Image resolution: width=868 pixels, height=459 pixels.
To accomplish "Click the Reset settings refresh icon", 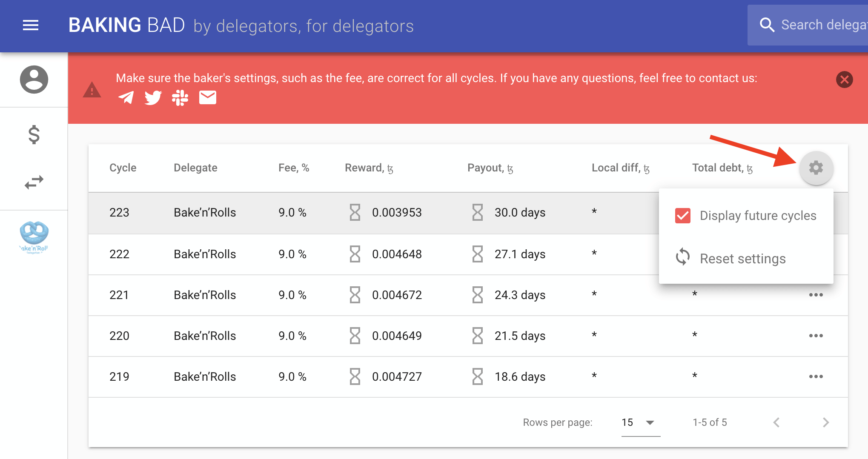I will [x=683, y=257].
